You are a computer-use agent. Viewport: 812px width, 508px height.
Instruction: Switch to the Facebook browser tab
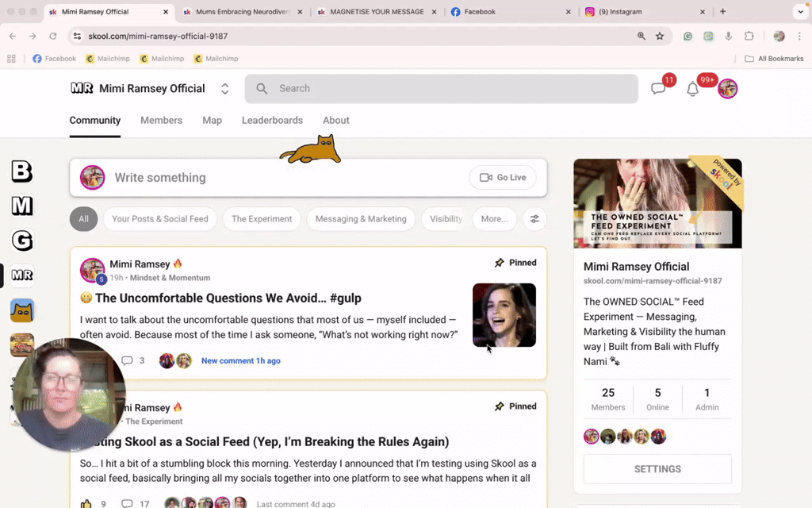pyautogui.click(x=511, y=11)
